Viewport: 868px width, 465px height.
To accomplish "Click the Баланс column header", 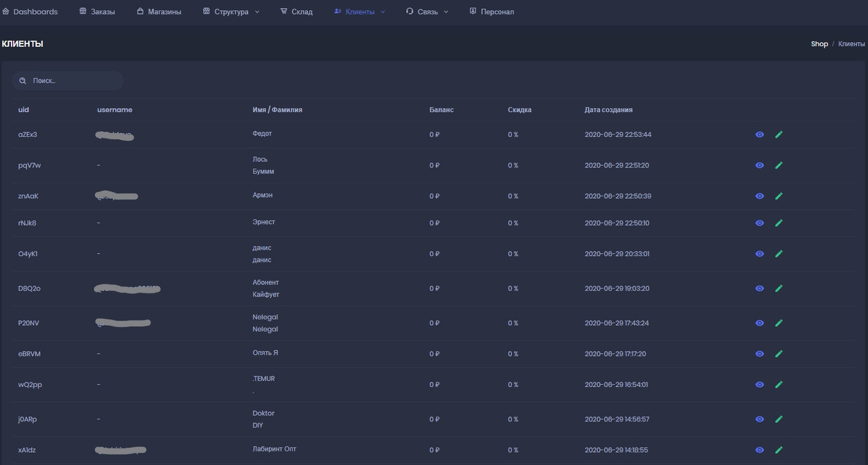I will [441, 109].
